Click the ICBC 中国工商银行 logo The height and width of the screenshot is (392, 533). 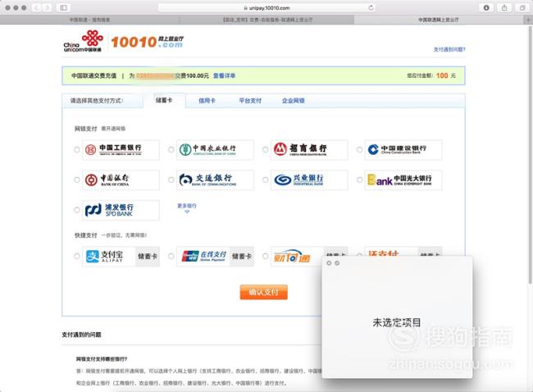click(x=121, y=149)
